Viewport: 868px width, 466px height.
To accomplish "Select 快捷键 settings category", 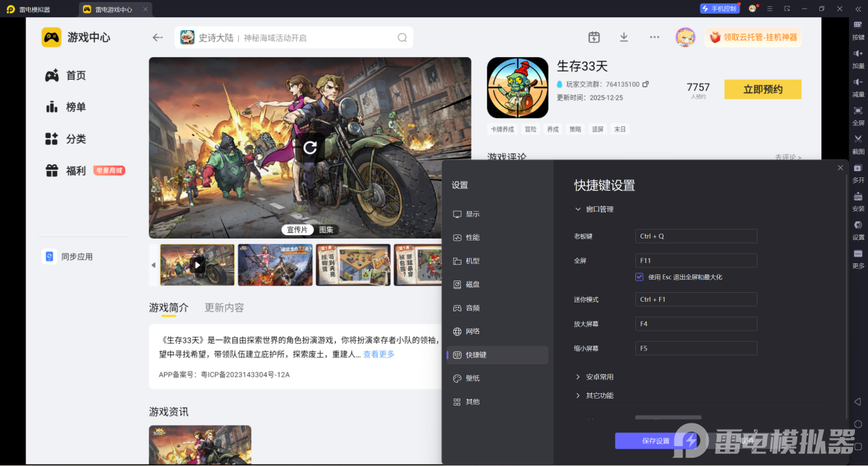I will tap(497, 355).
